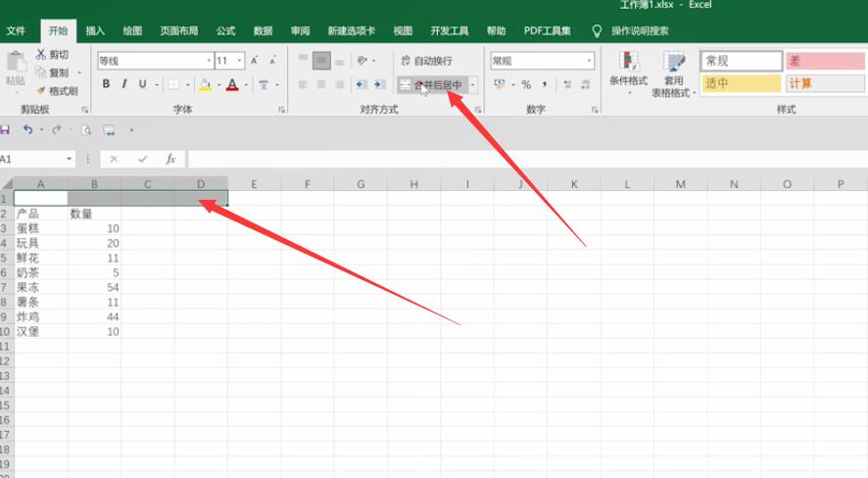Open the 文件 File tab
868x478 pixels.
pyautogui.click(x=16, y=31)
